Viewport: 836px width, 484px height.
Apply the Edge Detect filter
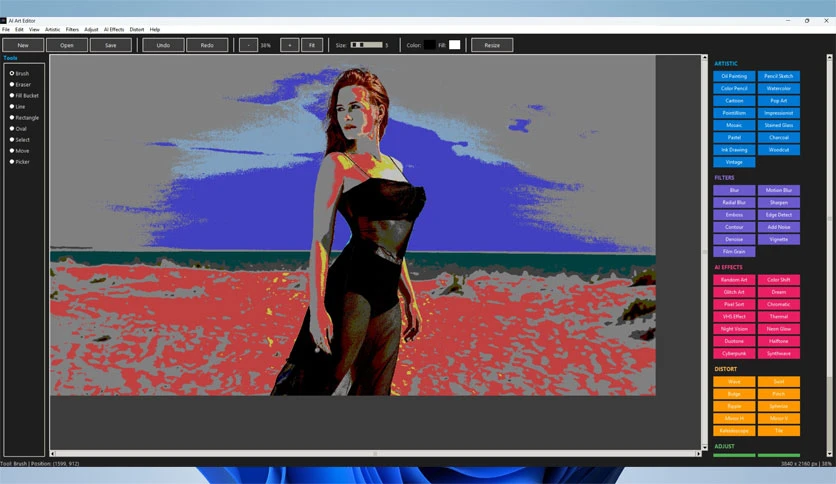coord(778,215)
